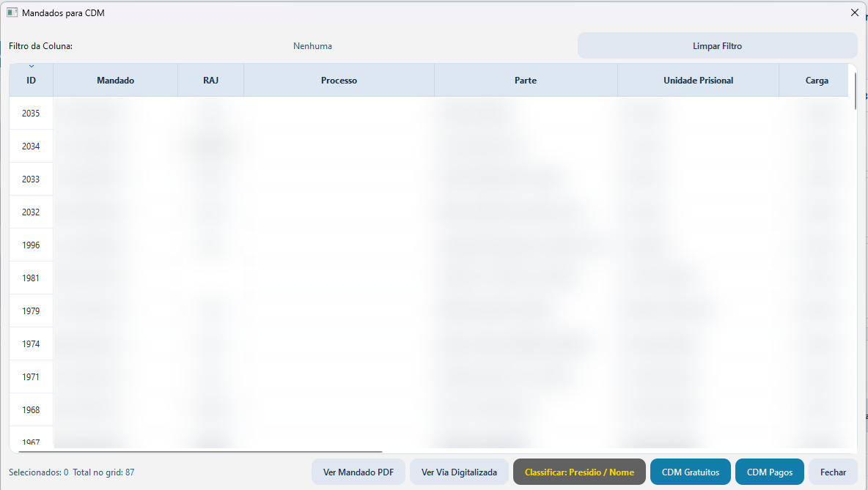Click the Limpar Filtro button
The image size is (868, 490).
point(718,46)
